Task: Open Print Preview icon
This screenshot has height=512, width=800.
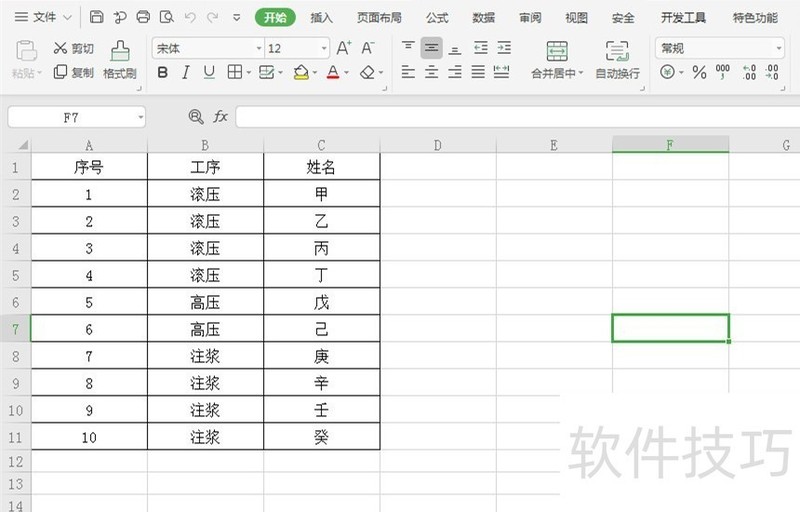Action: tap(167, 17)
